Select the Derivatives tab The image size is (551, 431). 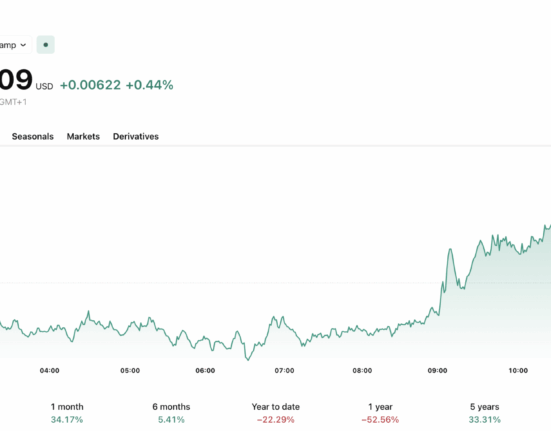[136, 136]
